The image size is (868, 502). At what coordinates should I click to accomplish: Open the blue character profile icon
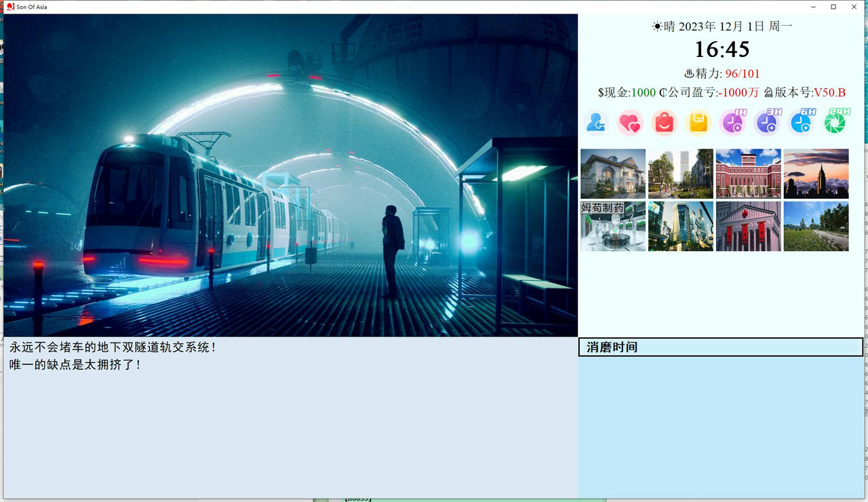click(x=595, y=123)
